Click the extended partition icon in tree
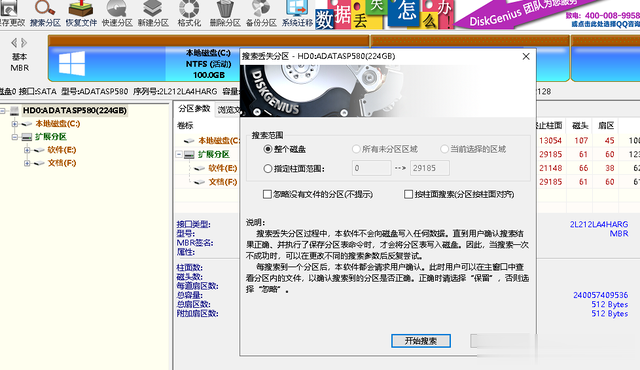 27,137
